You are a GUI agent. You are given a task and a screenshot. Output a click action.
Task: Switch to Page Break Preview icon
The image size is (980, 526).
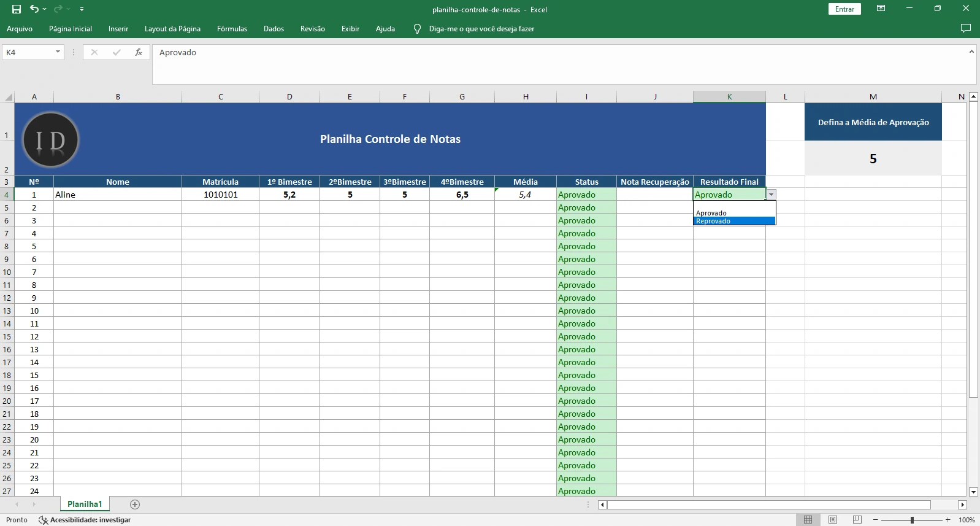coord(857,520)
